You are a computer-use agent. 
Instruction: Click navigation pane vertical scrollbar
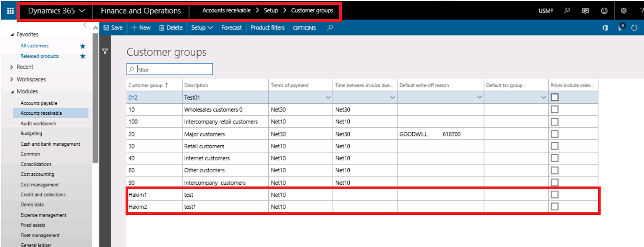pos(95,98)
